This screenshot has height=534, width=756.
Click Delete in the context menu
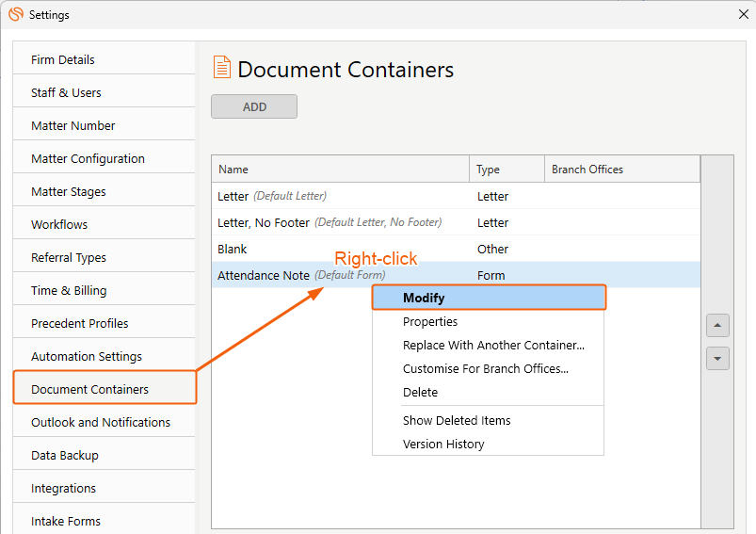[420, 392]
